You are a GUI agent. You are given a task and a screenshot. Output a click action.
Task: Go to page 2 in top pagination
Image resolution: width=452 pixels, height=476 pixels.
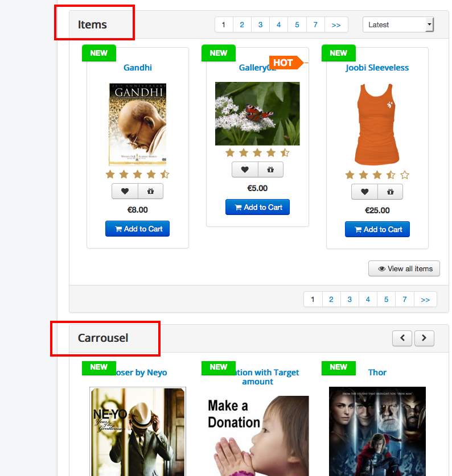242,24
